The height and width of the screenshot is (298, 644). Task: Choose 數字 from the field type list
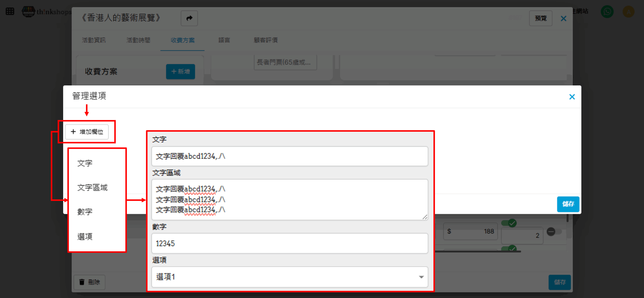[x=85, y=212]
